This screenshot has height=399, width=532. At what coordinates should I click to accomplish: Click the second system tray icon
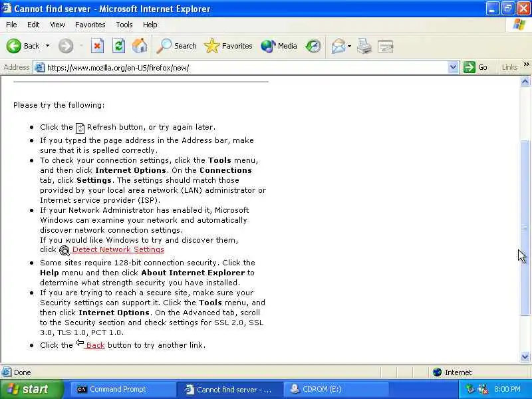[483, 389]
